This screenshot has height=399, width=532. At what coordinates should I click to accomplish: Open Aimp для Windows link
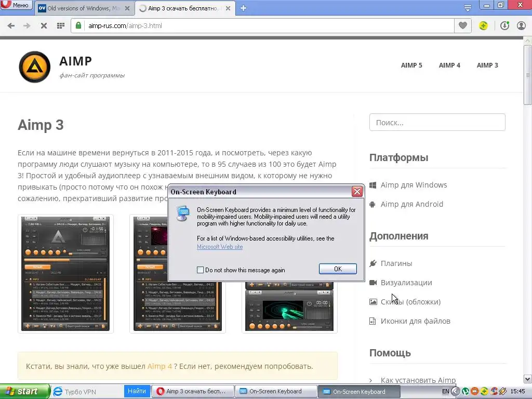(x=414, y=185)
